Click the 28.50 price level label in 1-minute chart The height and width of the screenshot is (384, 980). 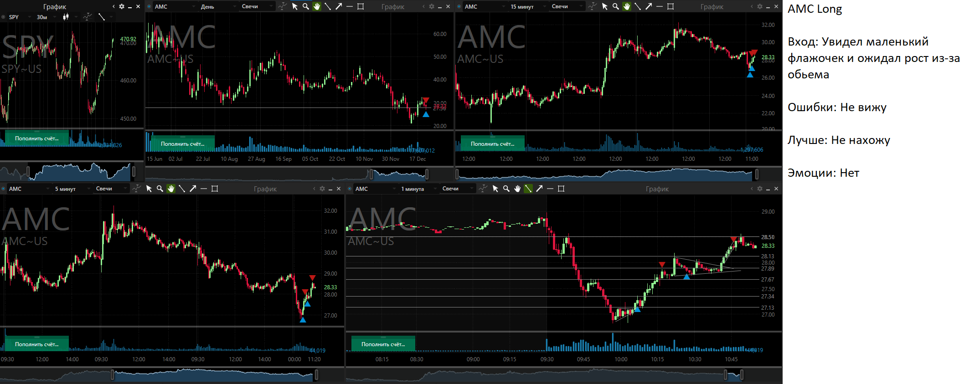coord(768,237)
